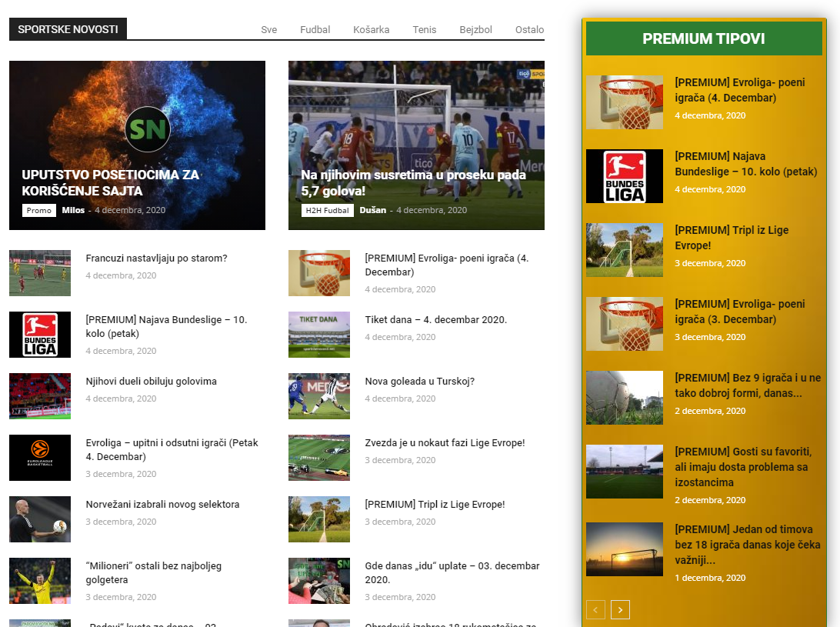Open 'Jedan od timova bez 18 igrača' article
The height and width of the screenshot is (627, 840).
click(748, 545)
